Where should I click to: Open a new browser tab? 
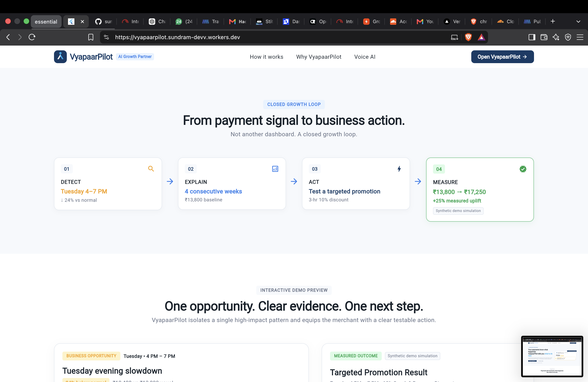[x=553, y=21]
